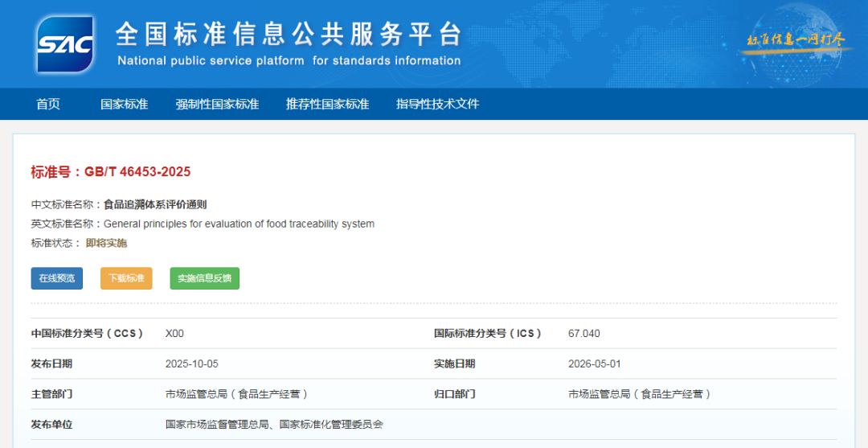Open the 国家标准 navigation item
The image size is (868, 448).
tap(124, 104)
